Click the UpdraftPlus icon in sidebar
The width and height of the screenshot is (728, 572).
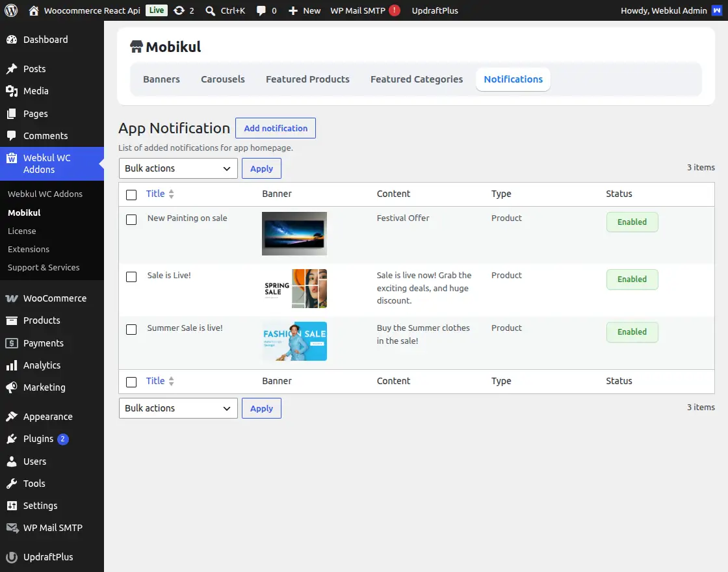12,557
